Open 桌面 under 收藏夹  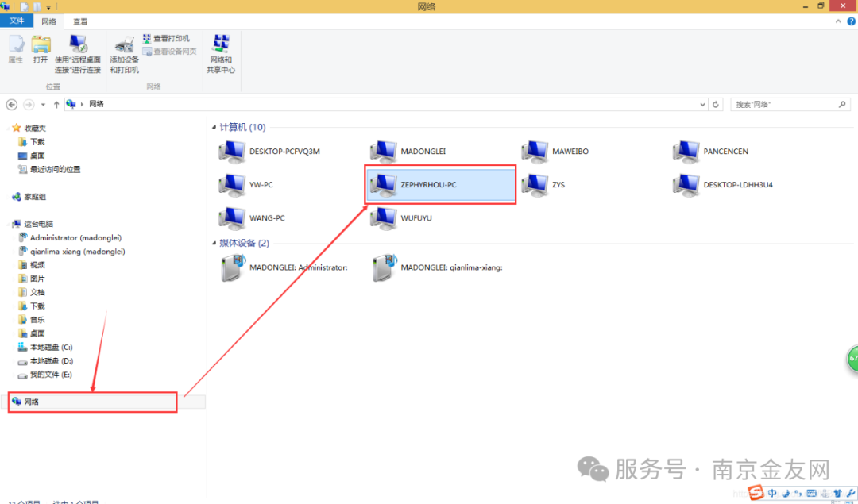tap(32, 156)
